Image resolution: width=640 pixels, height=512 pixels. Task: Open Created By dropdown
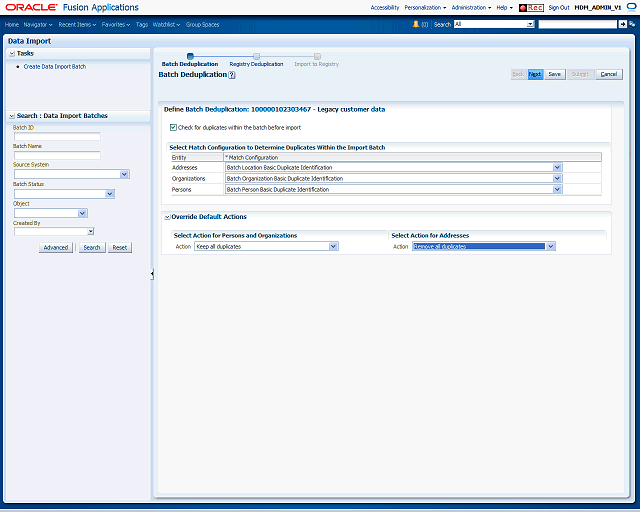click(x=91, y=232)
